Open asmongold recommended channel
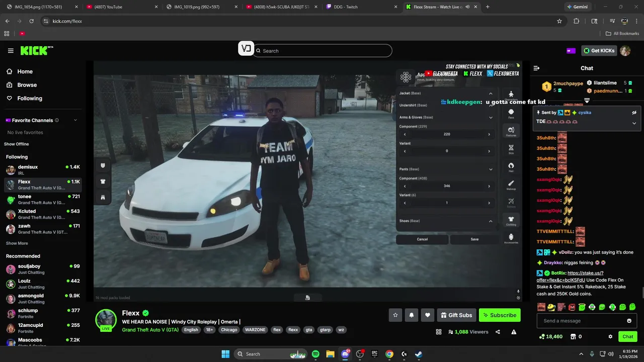 pos(43,299)
